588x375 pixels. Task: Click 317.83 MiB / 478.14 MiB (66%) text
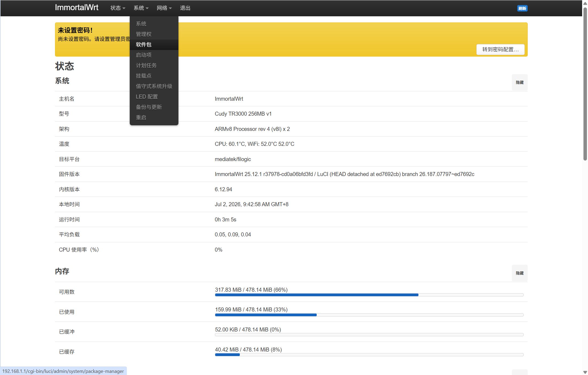click(x=251, y=290)
